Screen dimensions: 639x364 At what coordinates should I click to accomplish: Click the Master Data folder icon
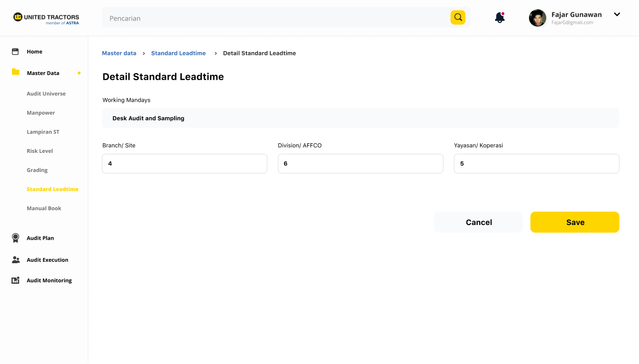coord(16,72)
